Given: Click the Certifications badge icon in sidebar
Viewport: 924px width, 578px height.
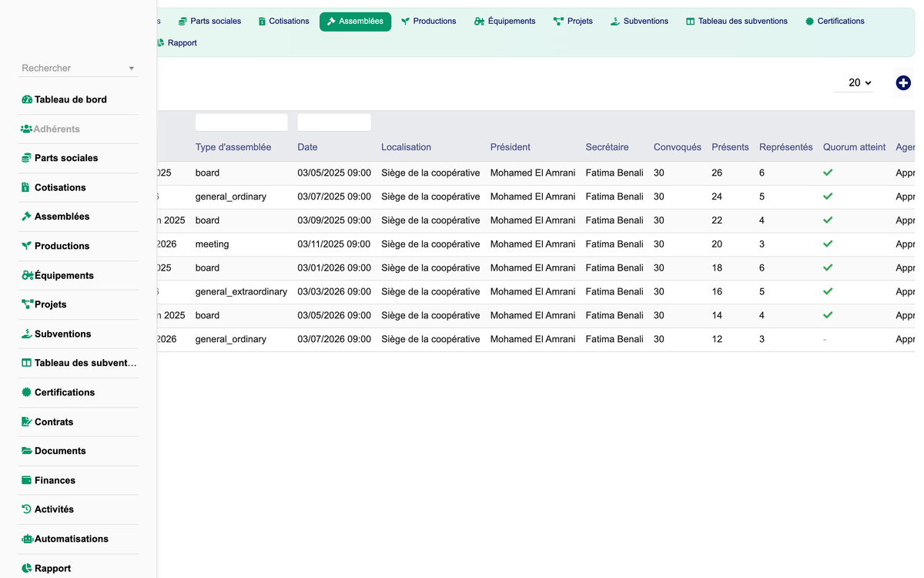Looking at the screenshot, I should point(27,392).
